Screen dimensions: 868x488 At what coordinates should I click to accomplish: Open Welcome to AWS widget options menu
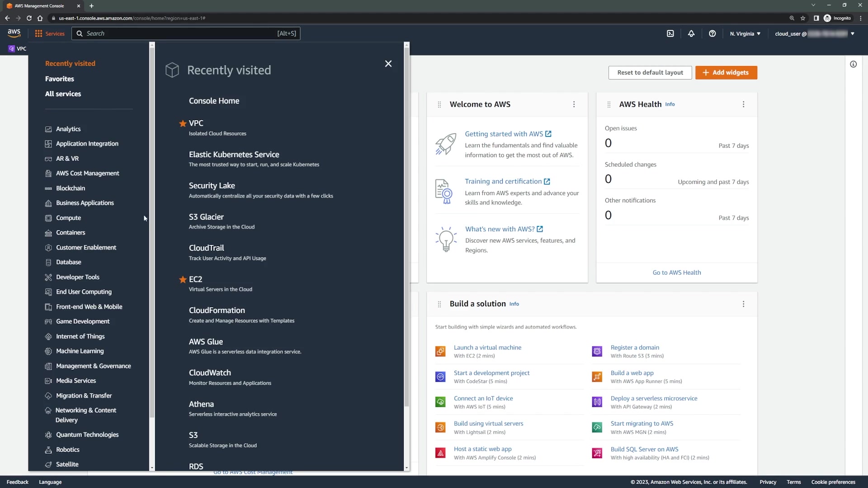point(574,104)
